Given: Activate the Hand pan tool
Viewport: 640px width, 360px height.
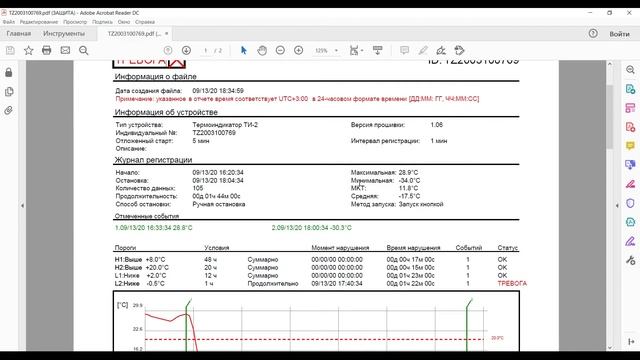Looking at the screenshot, I should pos(262,50).
